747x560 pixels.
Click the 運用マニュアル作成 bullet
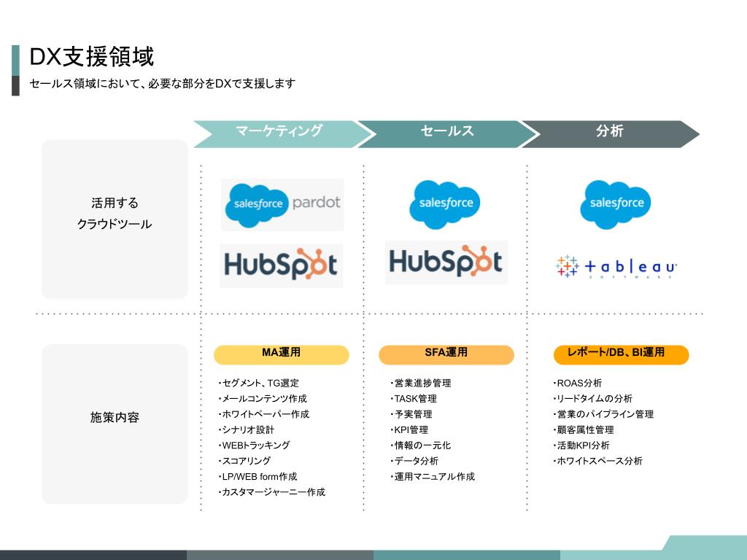(433, 476)
